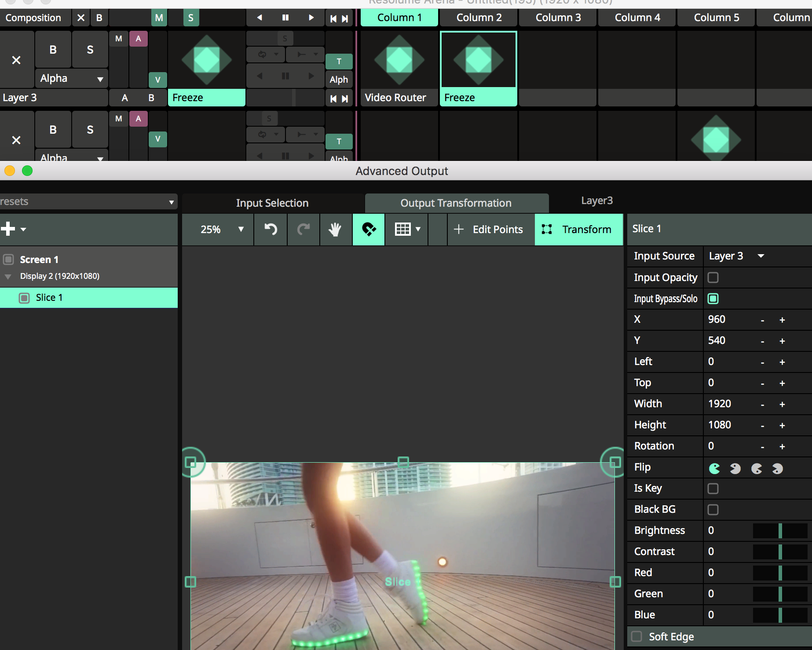Click the grid display icon
812x650 pixels.
[x=402, y=229]
